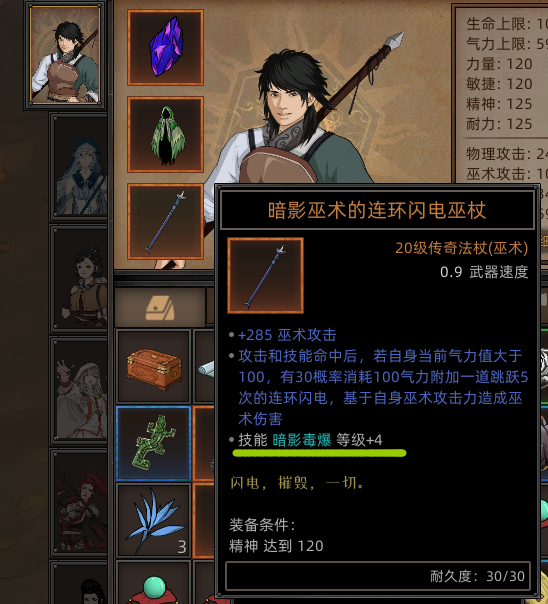Screen dimensions: 548x604
Task: Click the green feathered cloak slot
Action: 166,134
